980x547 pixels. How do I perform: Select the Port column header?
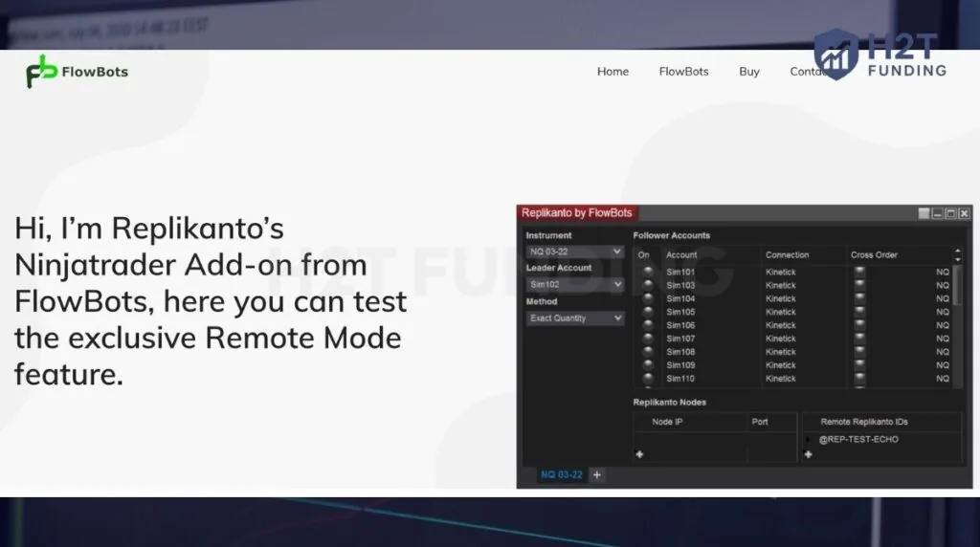pyautogui.click(x=759, y=422)
